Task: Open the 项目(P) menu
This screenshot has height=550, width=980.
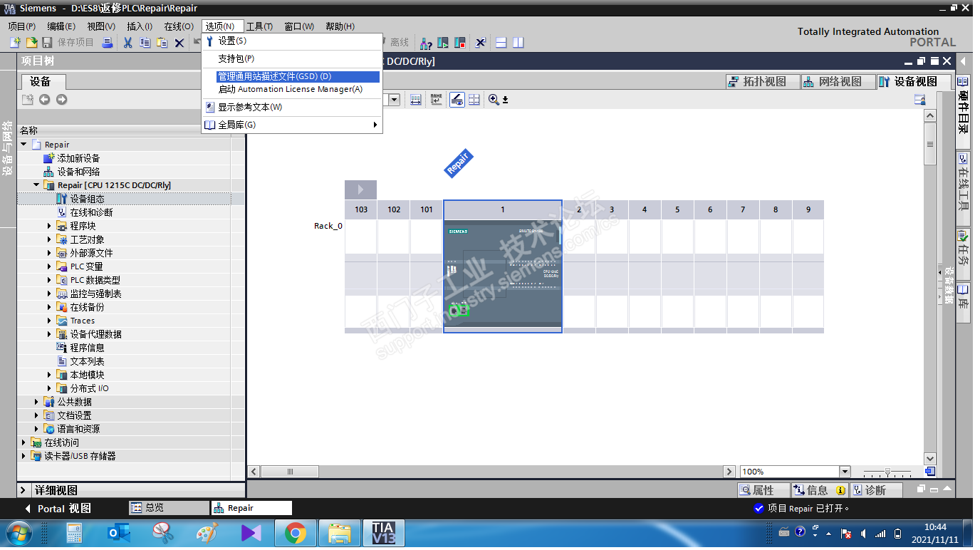Action: click(21, 26)
